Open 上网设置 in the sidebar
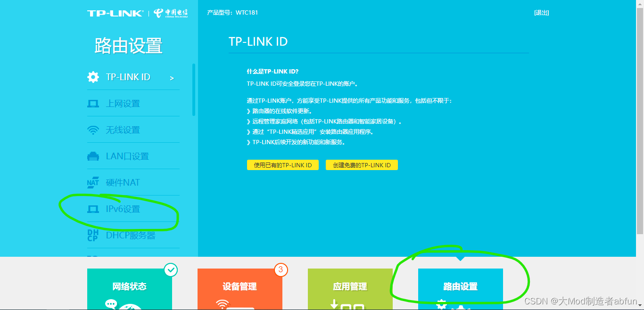Screen dimensions: 644x310 click(x=133, y=104)
